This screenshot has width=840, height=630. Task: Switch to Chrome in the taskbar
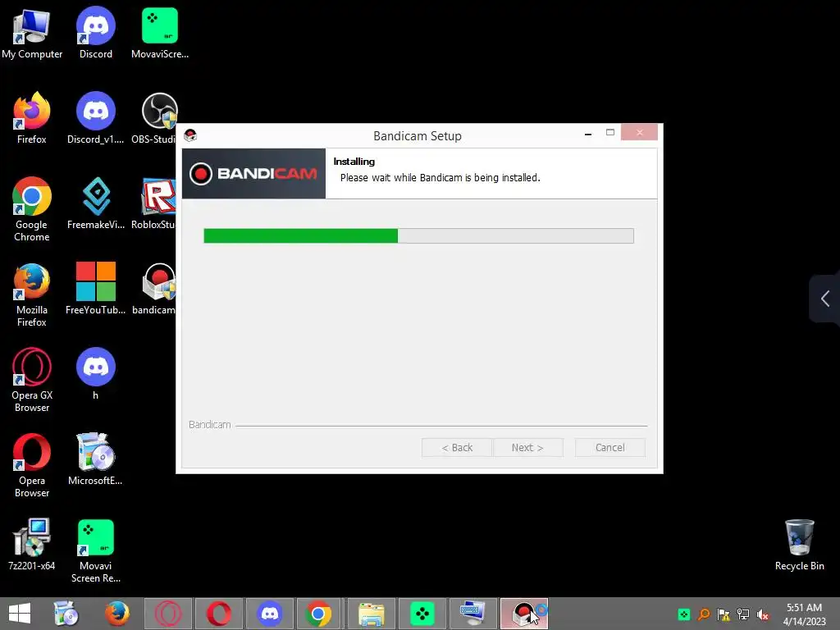318,614
